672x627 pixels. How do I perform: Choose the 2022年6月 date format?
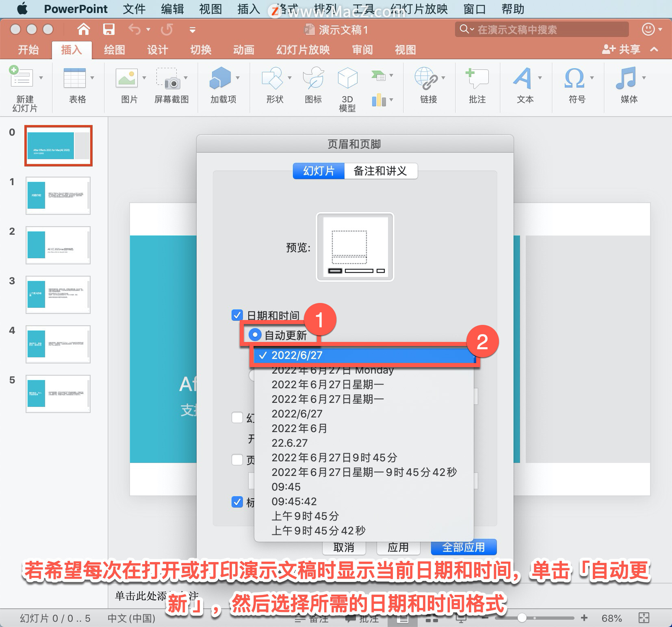(x=364, y=428)
